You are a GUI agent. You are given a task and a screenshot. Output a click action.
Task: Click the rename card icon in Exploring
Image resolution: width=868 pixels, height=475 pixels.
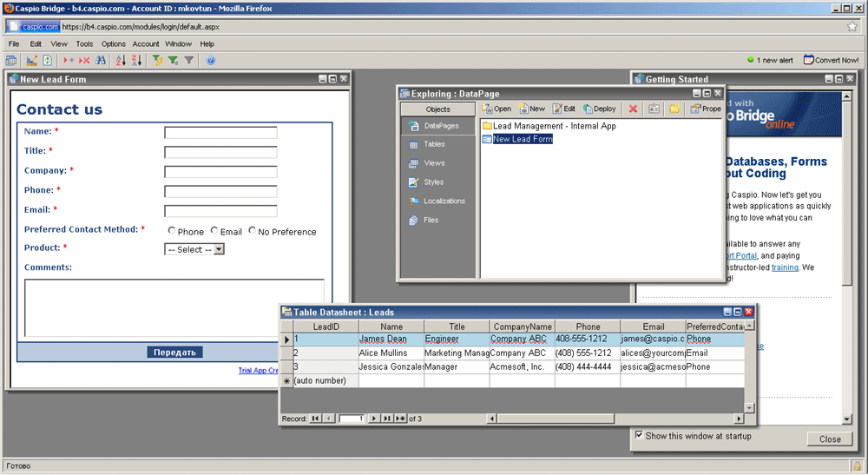coord(654,109)
